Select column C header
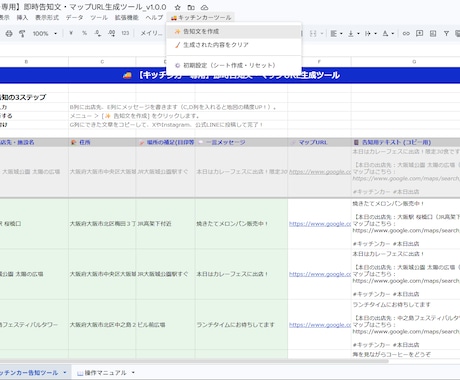The image size is (460, 380). coord(102,62)
